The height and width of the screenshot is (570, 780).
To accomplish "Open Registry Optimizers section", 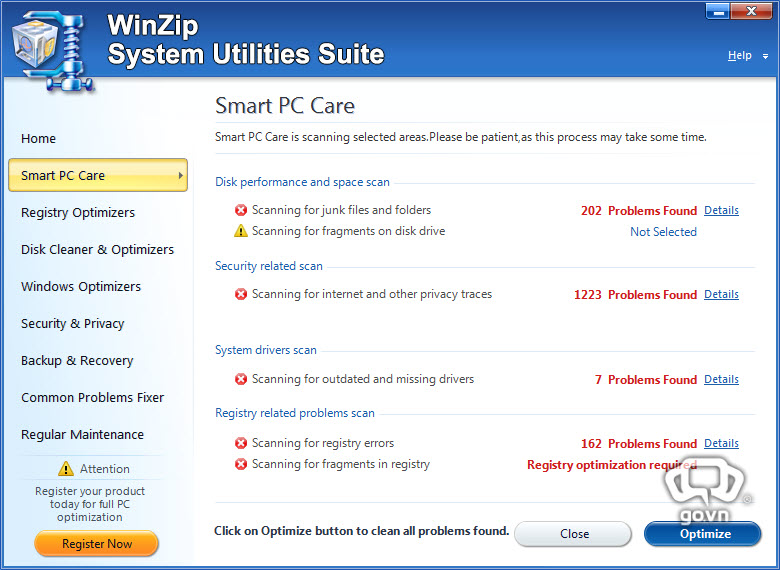I will coord(78,213).
